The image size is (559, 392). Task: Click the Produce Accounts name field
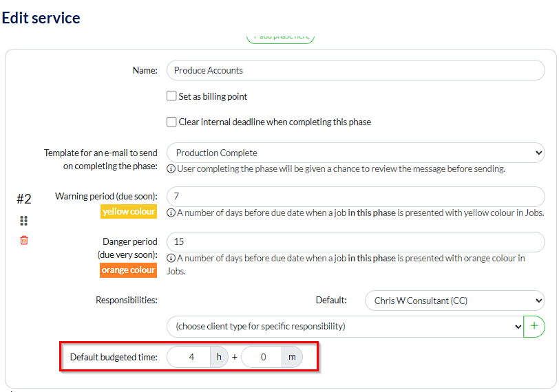point(355,70)
